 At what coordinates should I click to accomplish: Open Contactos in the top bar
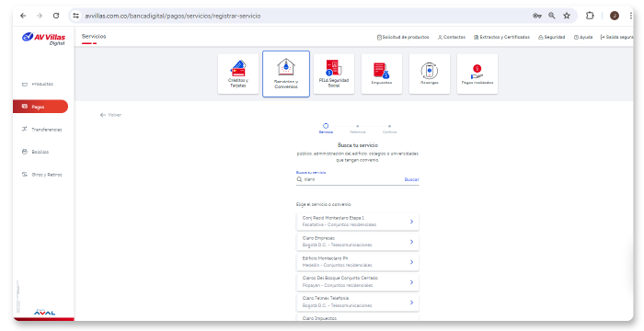click(x=452, y=37)
